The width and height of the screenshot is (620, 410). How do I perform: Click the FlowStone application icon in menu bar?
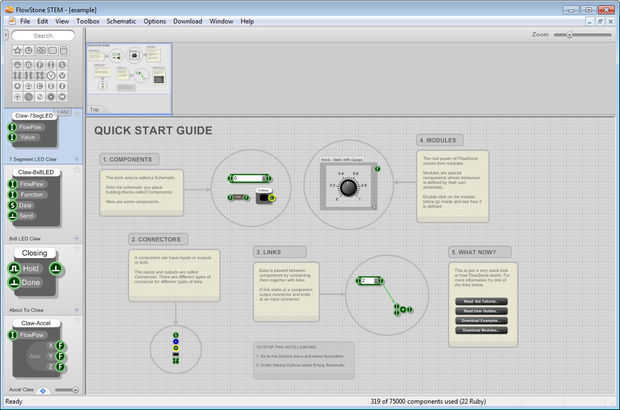pos(12,21)
